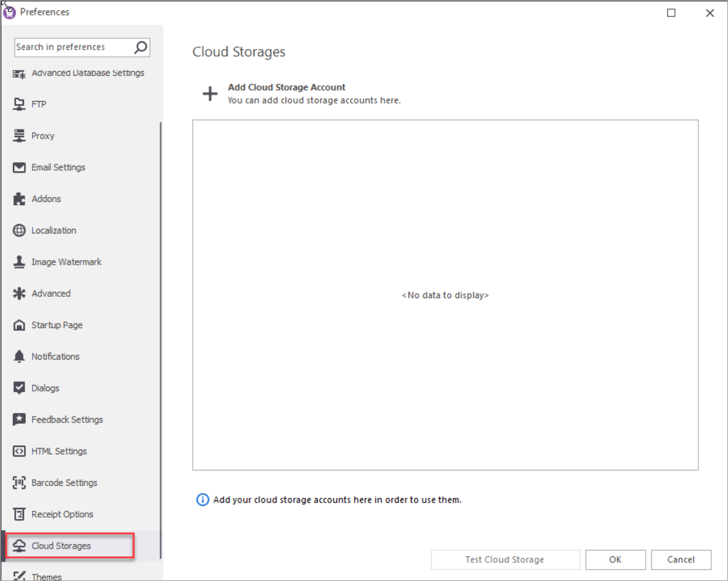Click the '<No data to display>' message
The width and height of the screenshot is (728, 581).
pyautogui.click(x=445, y=295)
